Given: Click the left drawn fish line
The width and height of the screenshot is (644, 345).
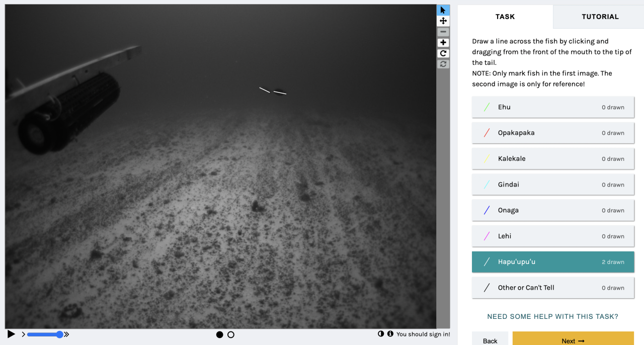Looking at the screenshot, I should click(x=265, y=90).
